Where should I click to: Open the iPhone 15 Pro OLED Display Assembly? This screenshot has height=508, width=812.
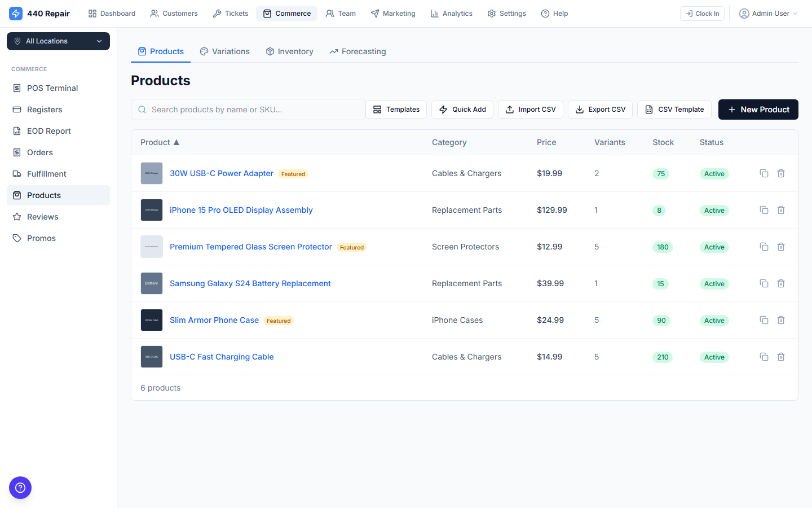coord(241,209)
